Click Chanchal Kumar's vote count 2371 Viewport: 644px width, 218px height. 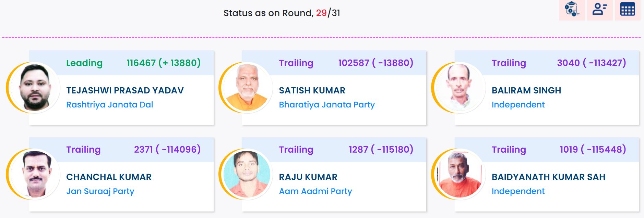(x=143, y=150)
